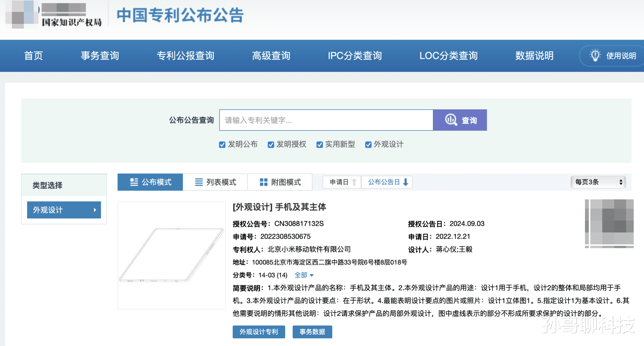
Task: Click the patent keyword search field
Action: (326, 120)
